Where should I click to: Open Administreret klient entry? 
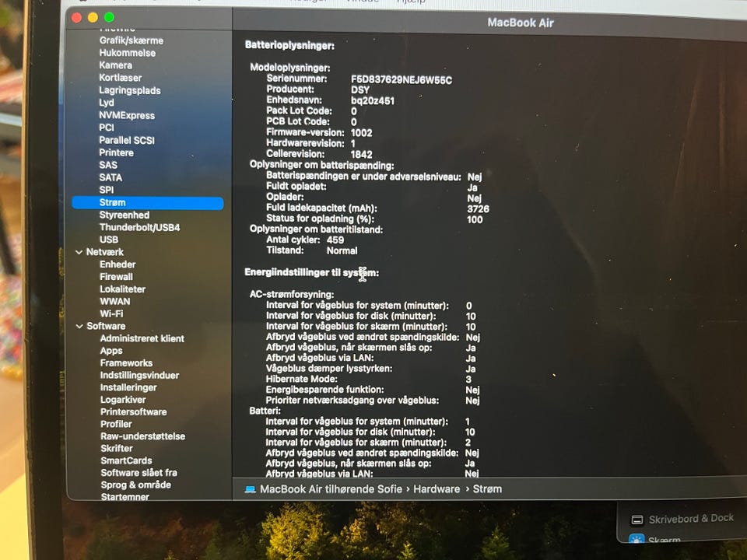[142, 338]
